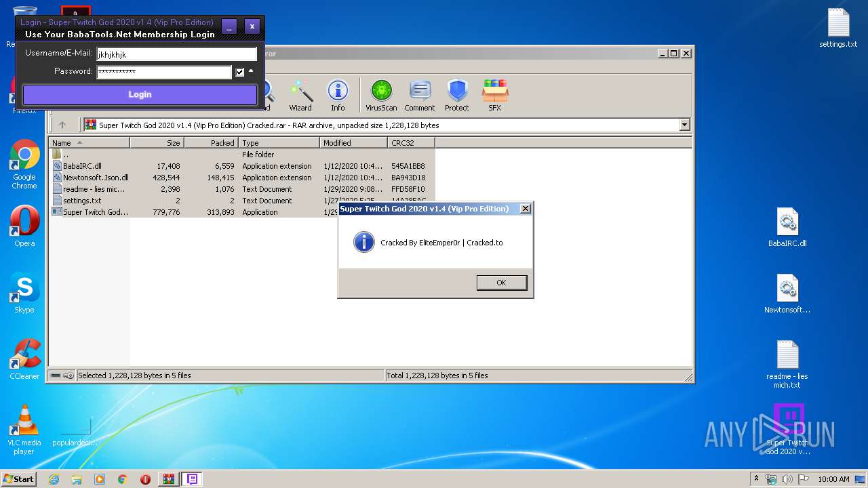Image resolution: width=868 pixels, height=488 pixels.
Task: Select the parent folder '..' row
Action: pyautogui.click(x=241, y=155)
